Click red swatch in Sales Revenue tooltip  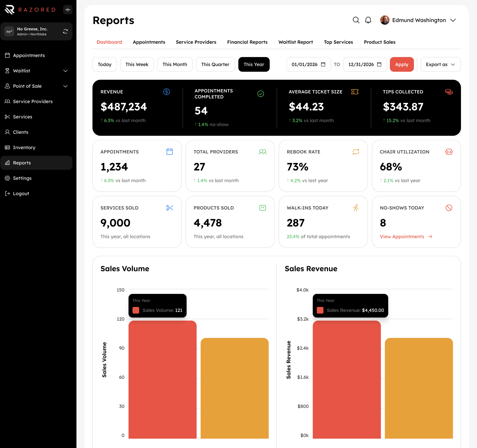320,310
